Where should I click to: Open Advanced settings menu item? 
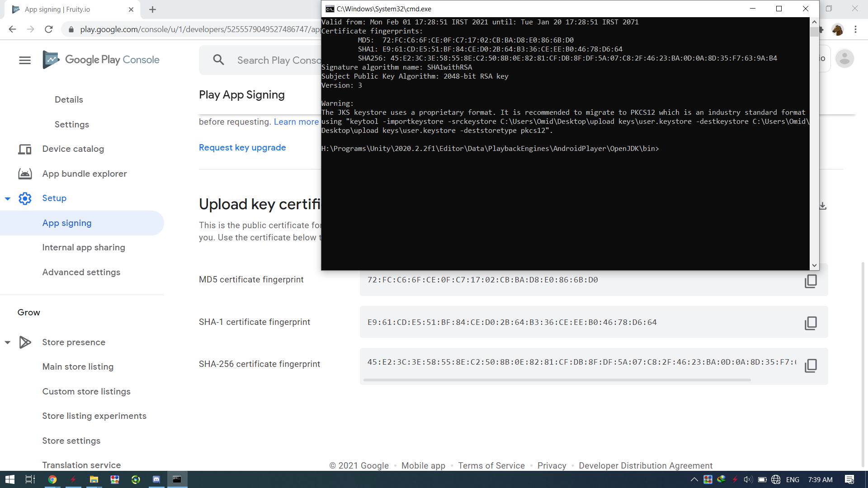pyautogui.click(x=81, y=272)
